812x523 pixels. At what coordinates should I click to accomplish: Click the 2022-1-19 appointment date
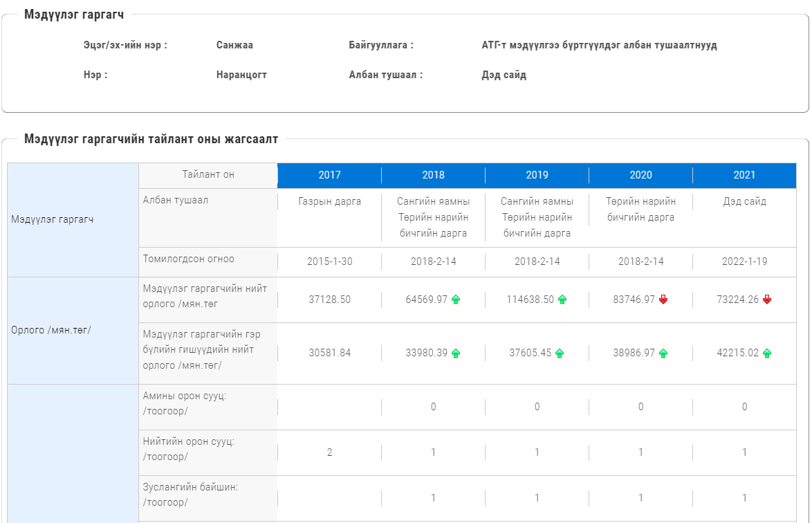click(x=744, y=261)
